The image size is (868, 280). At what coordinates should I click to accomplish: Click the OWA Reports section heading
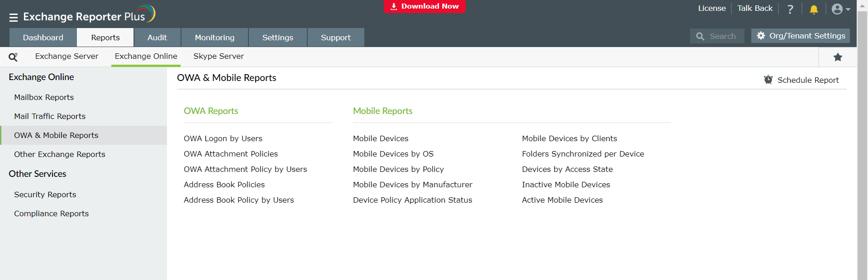pyautogui.click(x=211, y=111)
